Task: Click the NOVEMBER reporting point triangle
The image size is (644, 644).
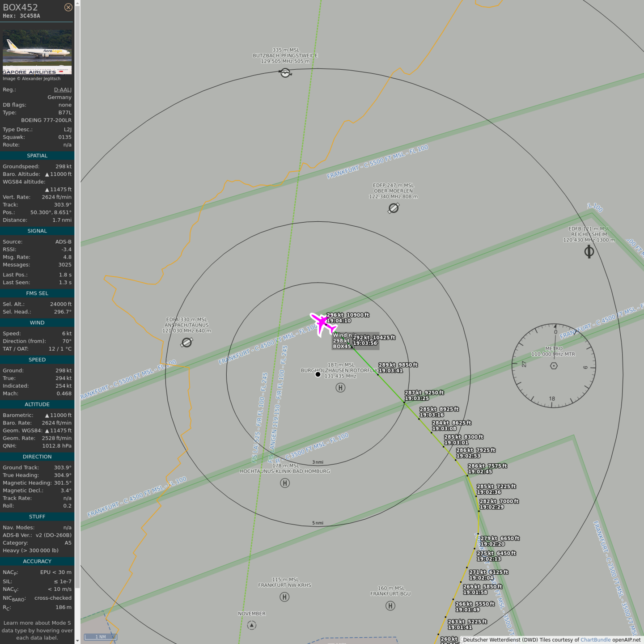Action: click(x=252, y=625)
